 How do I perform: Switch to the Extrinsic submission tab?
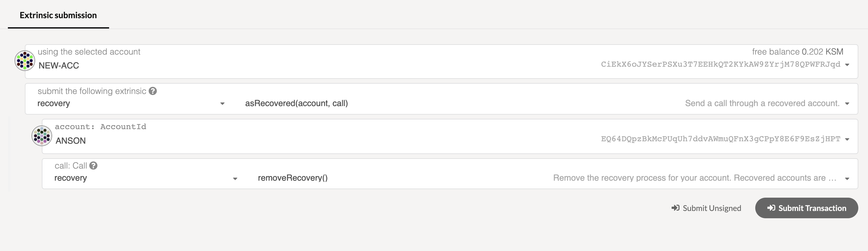(58, 15)
